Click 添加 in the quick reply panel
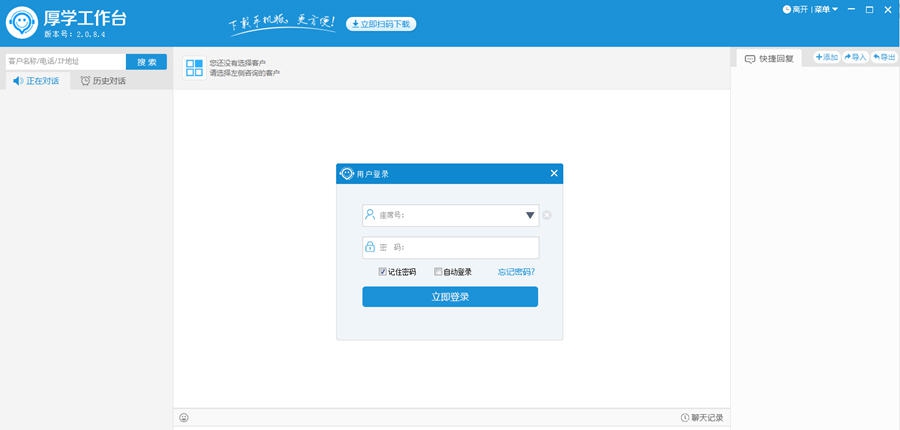 pos(827,57)
